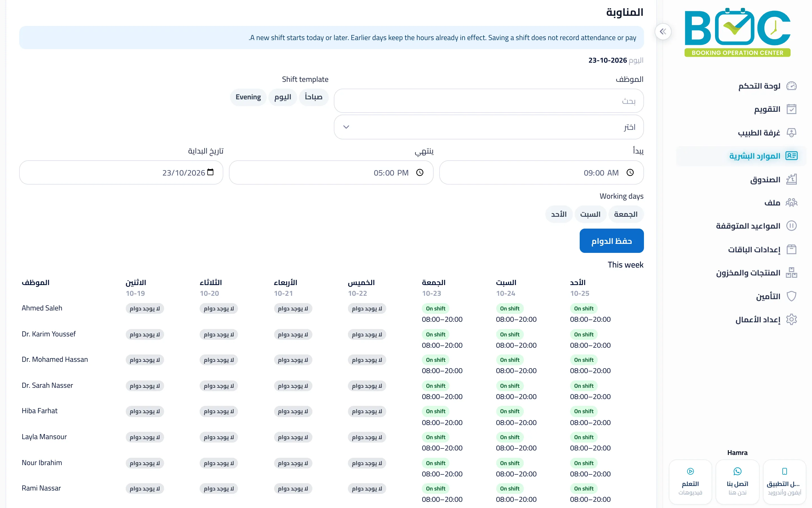Toggle the السبت working day chip
The image size is (812, 508).
pyautogui.click(x=590, y=214)
